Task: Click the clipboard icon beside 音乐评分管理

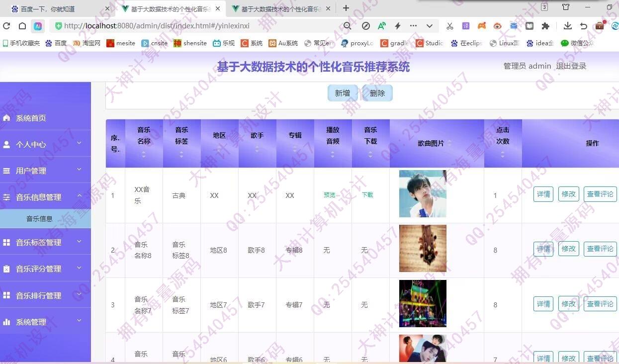Action: 6,269
